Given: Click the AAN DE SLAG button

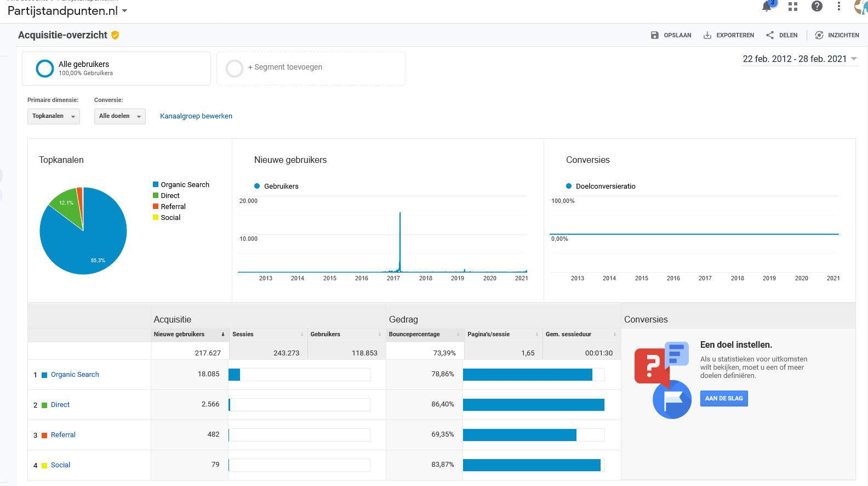Looking at the screenshot, I should tap(724, 398).
